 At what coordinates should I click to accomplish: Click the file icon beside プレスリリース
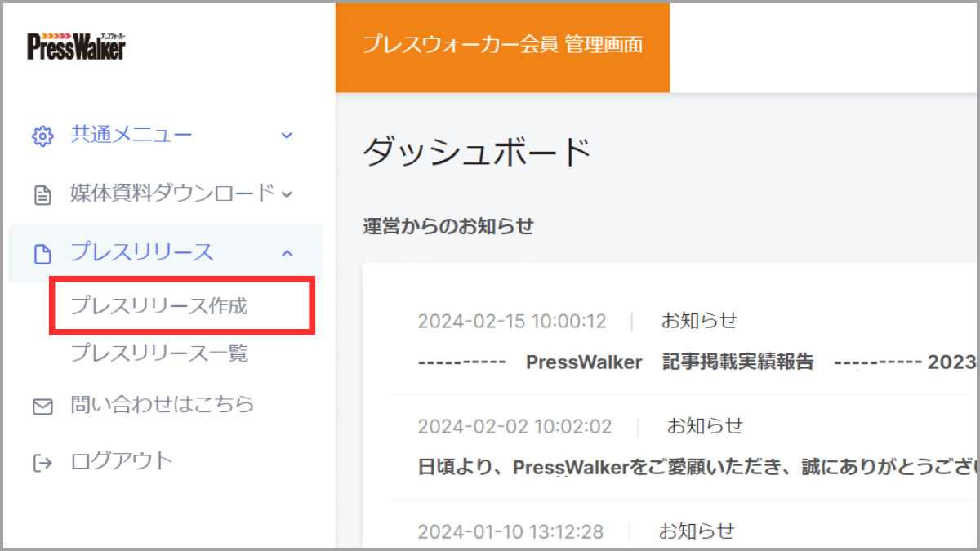[42, 252]
